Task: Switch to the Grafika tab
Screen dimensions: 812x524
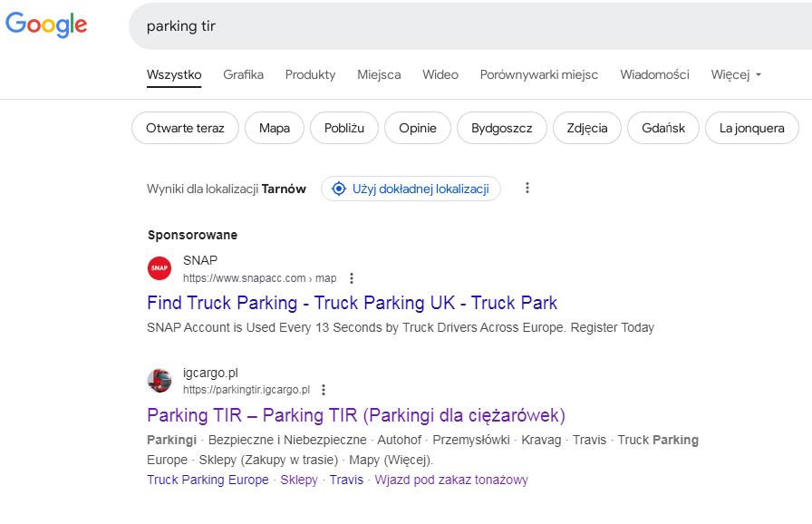Action: (243, 74)
